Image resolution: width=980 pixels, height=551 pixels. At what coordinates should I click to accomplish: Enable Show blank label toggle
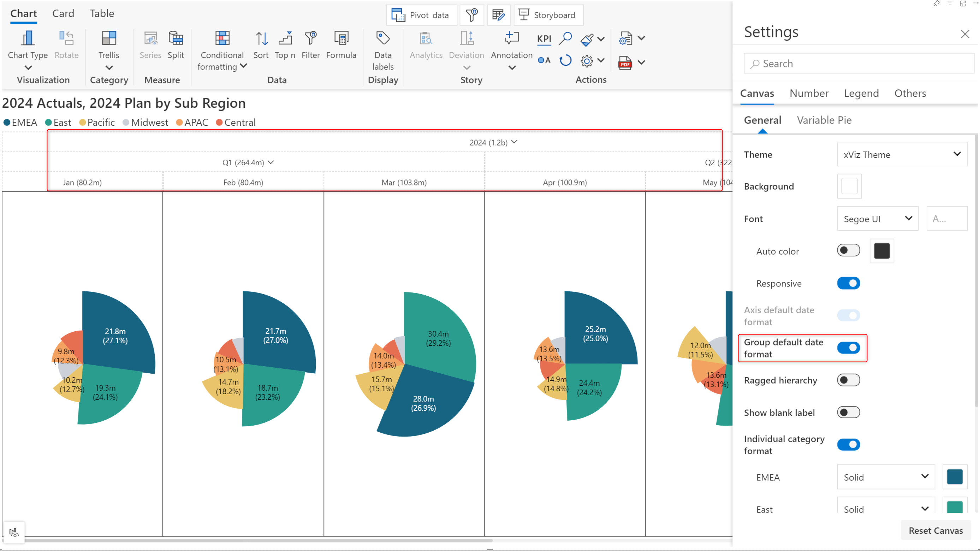pyautogui.click(x=848, y=412)
